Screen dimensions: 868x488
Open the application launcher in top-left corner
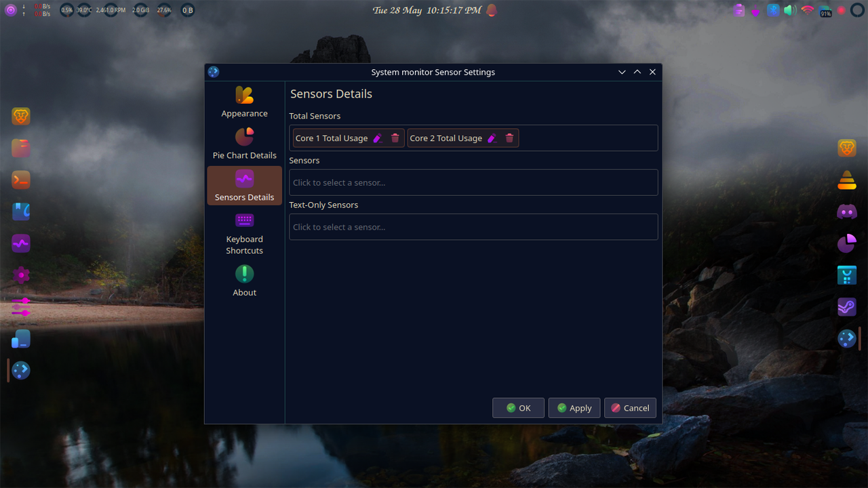coord(10,10)
